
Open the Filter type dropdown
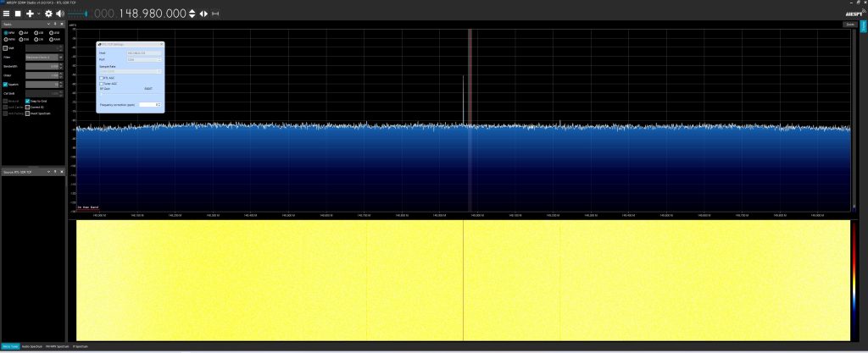click(44, 57)
